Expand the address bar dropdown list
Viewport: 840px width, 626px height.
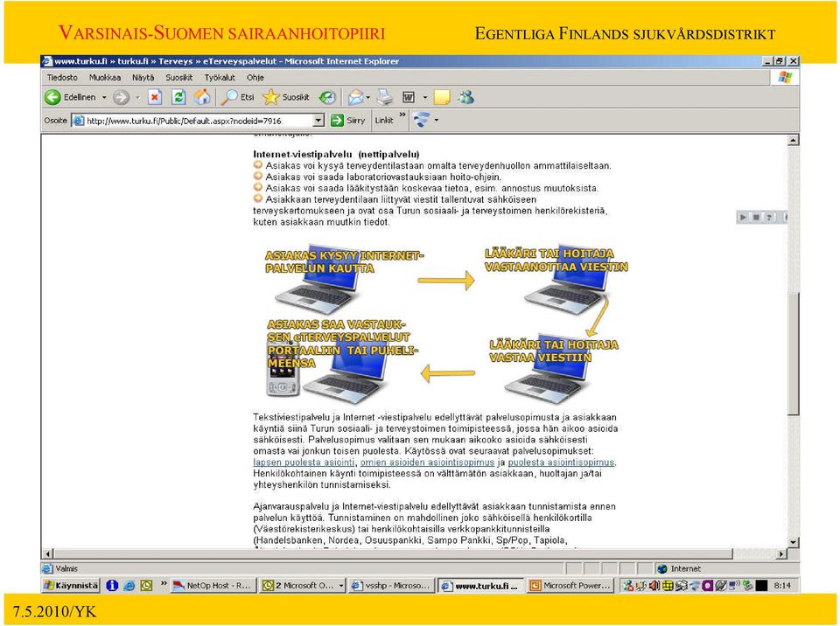click(318, 121)
